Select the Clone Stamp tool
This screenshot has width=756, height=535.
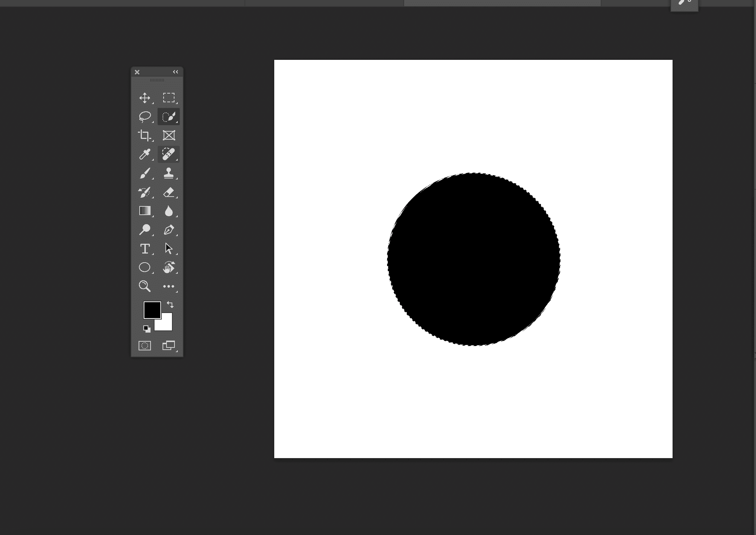[169, 173]
